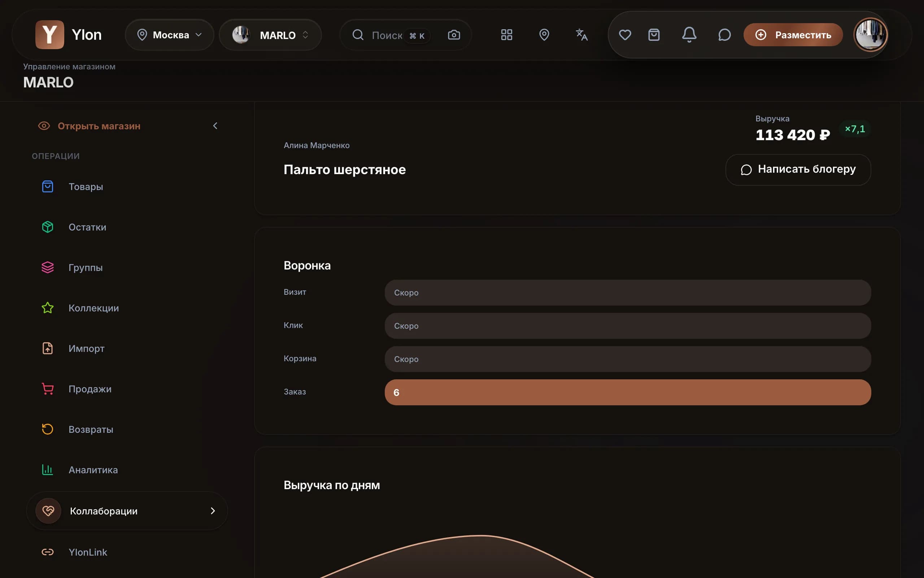Click the ×7,1 revenue multiplier badge
Screen dimensions: 924x578
pyautogui.click(x=855, y=129)
